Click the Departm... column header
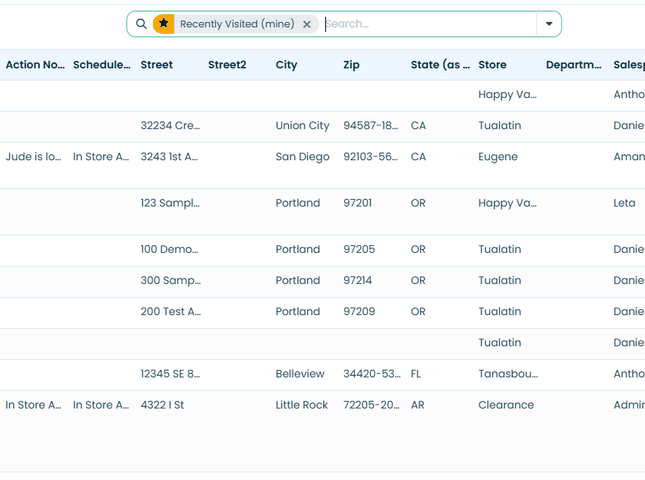Viewport: 645px width, 480px height. point(573,65)
